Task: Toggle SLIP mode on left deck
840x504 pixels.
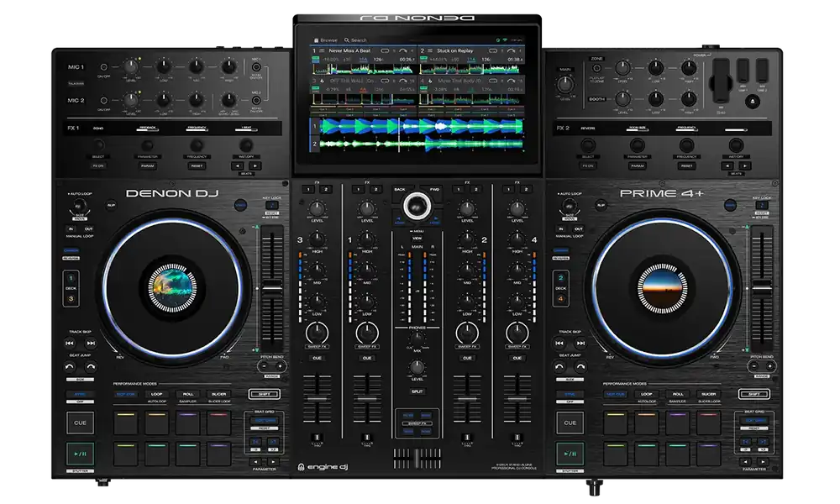Action: pyautogui.click(x=111, y=205)
